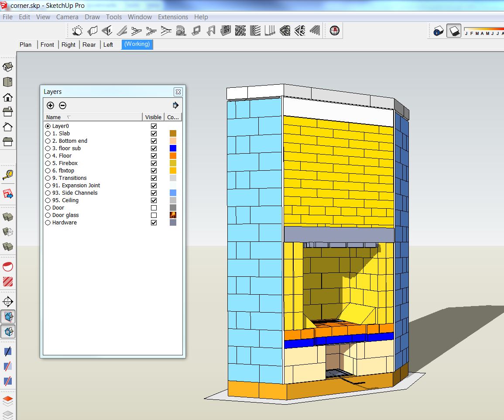The width and height of the screenshot is (504, 420).
Task: Click the Add Layer plus icon
Action: 50,105
